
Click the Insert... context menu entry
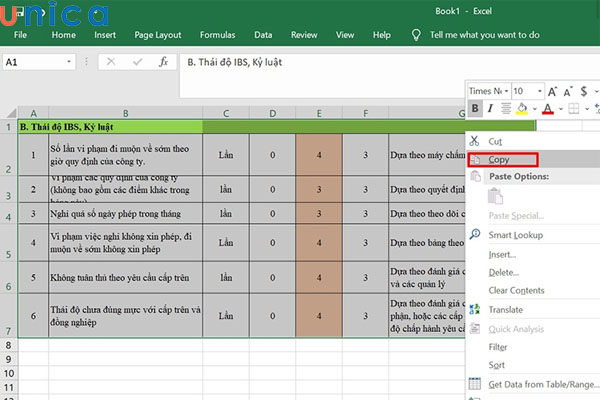point(503,254)
